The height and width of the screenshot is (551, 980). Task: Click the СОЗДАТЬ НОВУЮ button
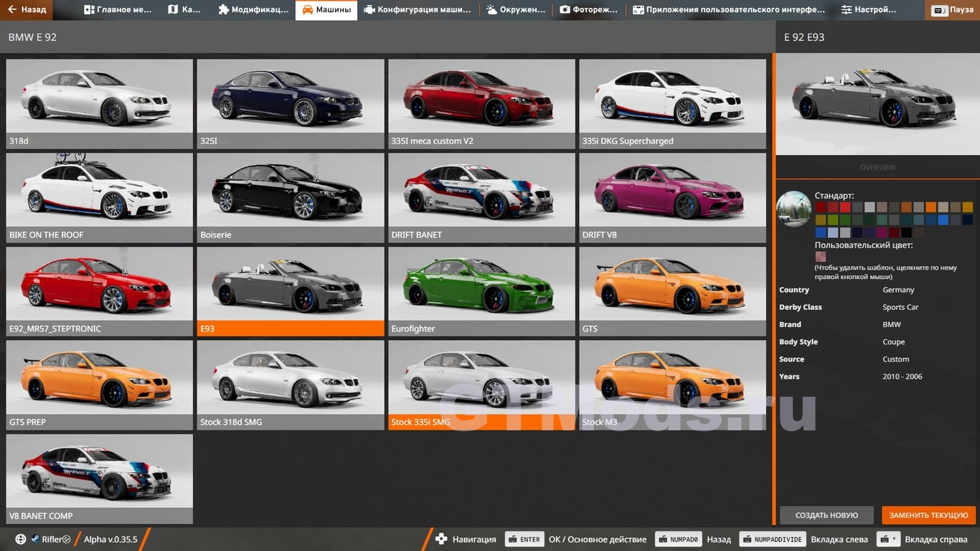click(826, 515)
